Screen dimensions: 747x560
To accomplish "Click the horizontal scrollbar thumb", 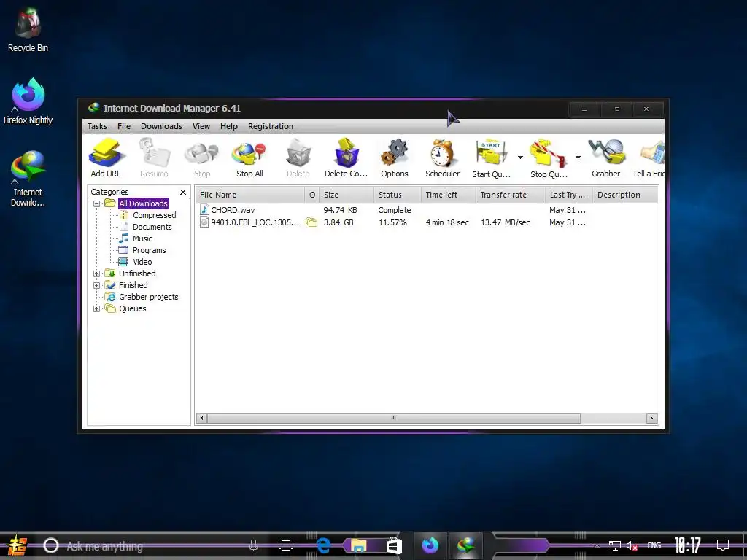I will coord(393,419).
